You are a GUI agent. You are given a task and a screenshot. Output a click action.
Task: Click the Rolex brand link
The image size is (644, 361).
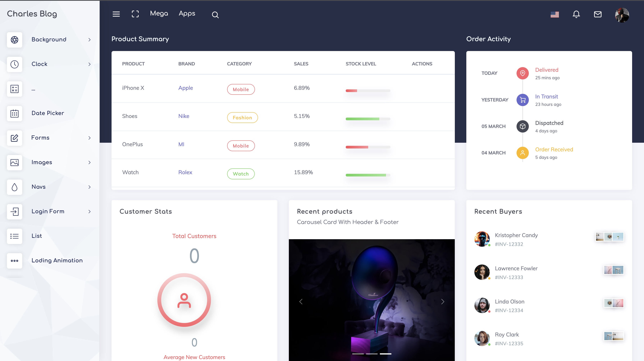[185, 172]
